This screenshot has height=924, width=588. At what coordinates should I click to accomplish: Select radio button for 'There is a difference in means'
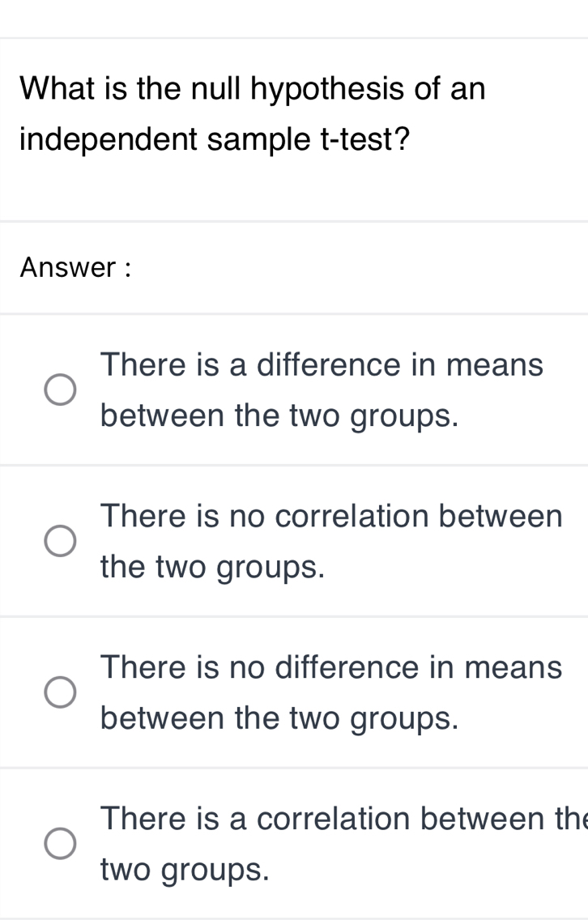[60, 390]
